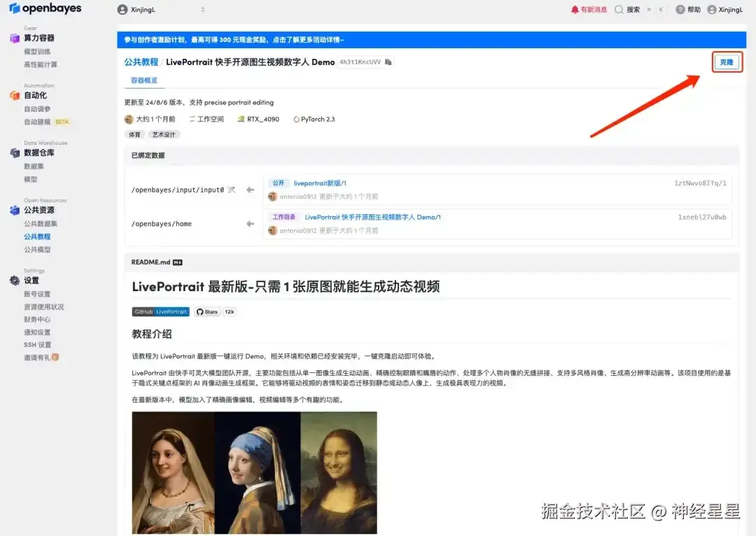756x536 pixels.
Task: Click the portrait paintings image in README
Action: tap(255, 472)
